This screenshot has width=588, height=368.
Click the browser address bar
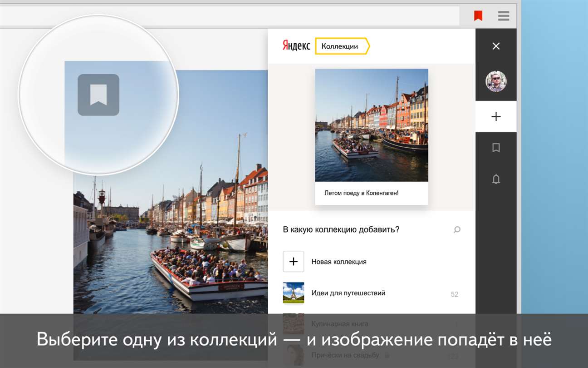click(229, 16)
